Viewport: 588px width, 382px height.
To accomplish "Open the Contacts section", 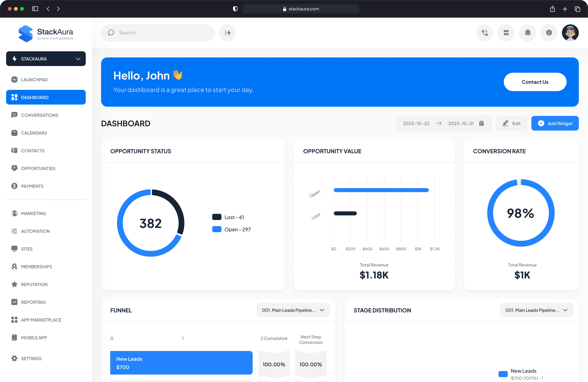I will [x=33, y=150].
